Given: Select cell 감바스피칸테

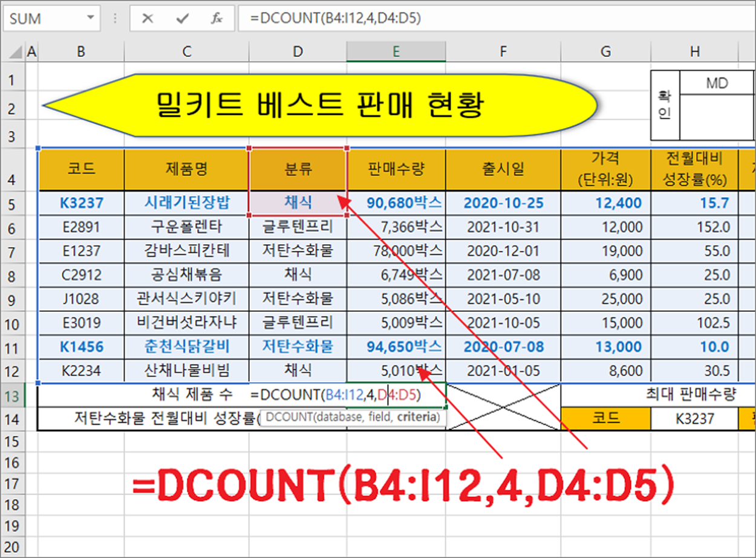Looking at the screenshot, I should tap(186, 251).
